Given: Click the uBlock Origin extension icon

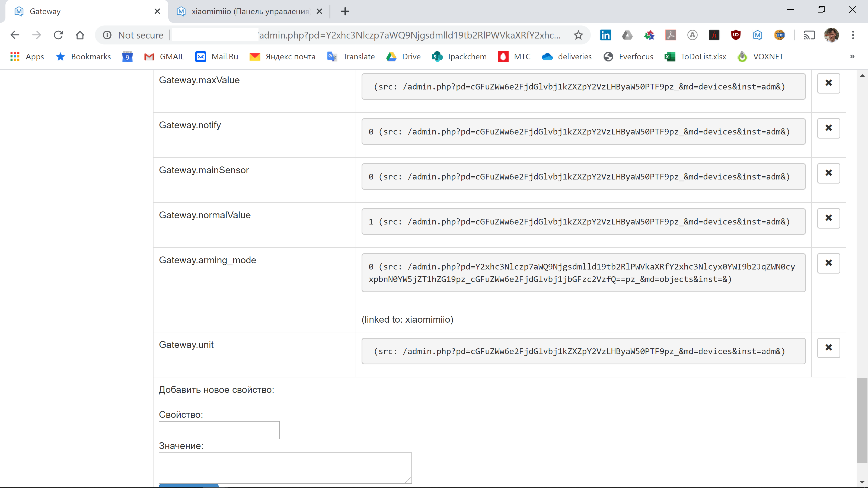Looking at the screenshot, I should 736,35.
